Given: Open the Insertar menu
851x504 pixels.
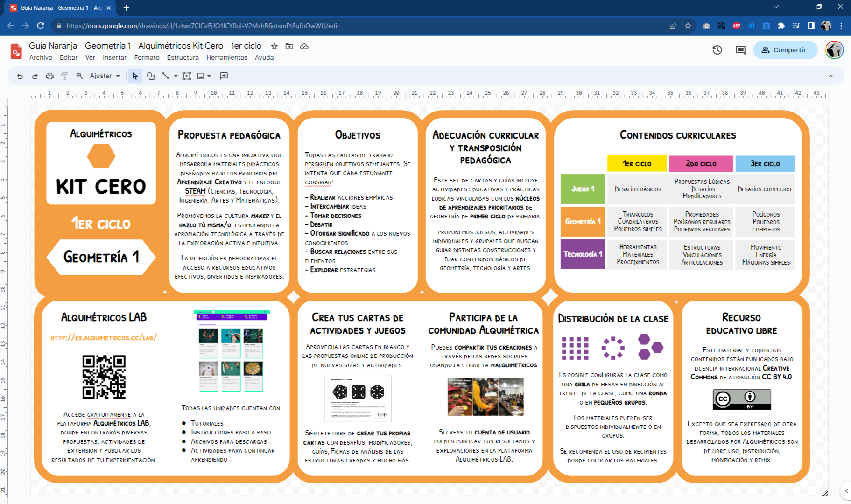Looking at the screenshot, I should tap(114, 57).
